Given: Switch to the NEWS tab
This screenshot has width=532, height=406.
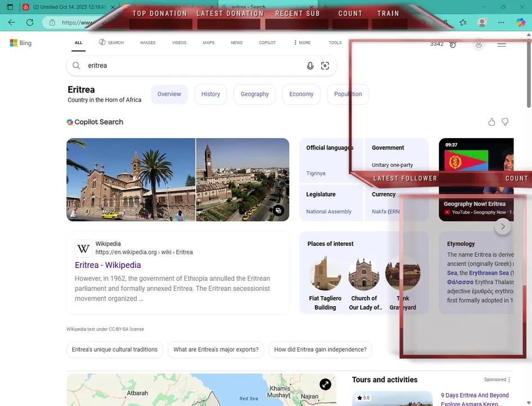Looking at the screenshot, I should pyautogui.click(x=237, y=43).
